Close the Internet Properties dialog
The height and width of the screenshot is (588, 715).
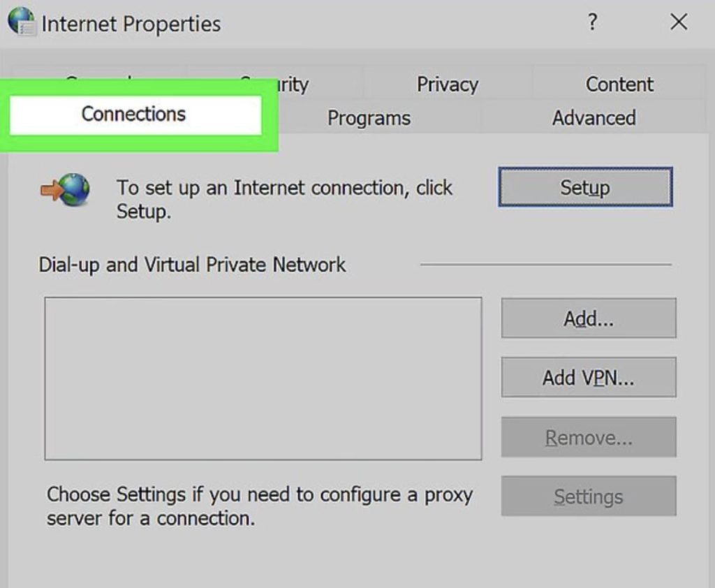pos(678,22)
